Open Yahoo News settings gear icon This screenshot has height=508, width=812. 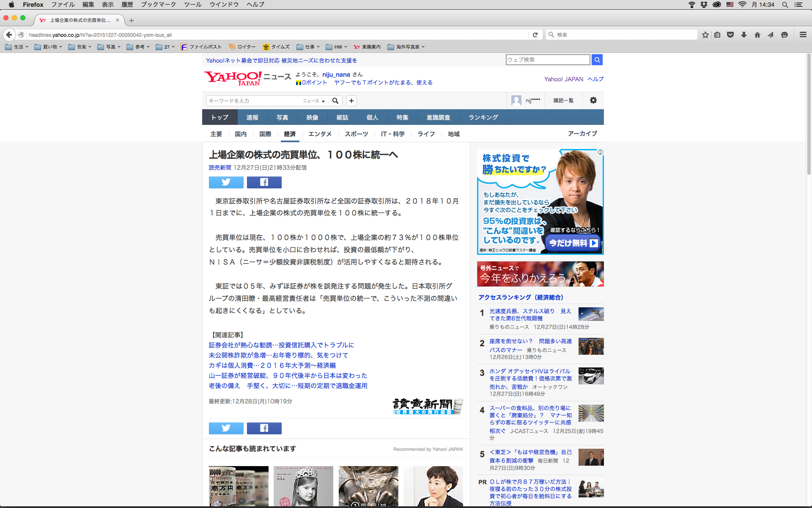(x=593, y=100)
